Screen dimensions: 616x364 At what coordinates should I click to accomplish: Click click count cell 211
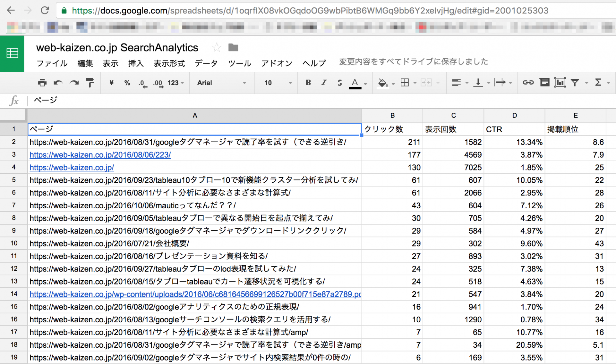392,142
